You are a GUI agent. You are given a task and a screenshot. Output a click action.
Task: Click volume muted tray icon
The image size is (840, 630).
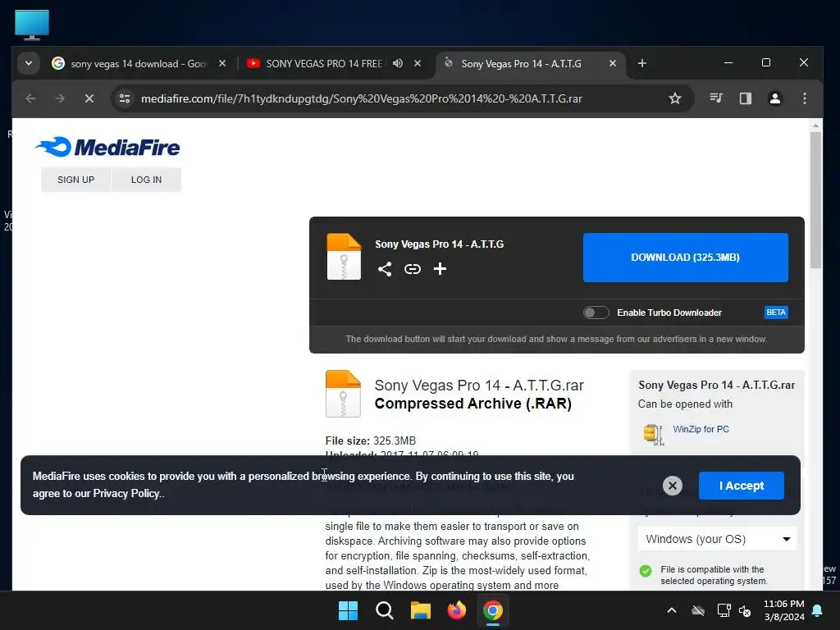[x=745, y=610]
